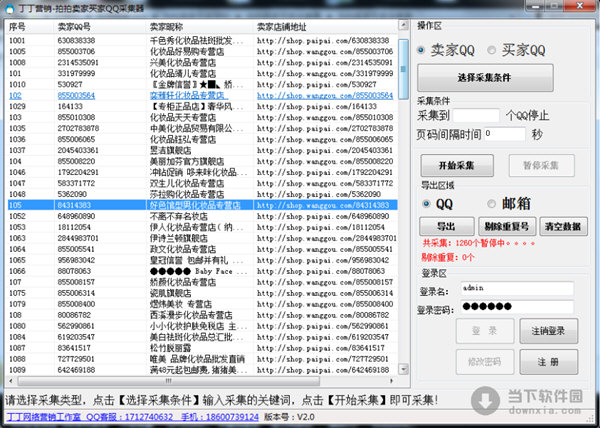Select the seller 娇颜化妆品专营店
The image size is (600, 428).
tap(183, 283)
